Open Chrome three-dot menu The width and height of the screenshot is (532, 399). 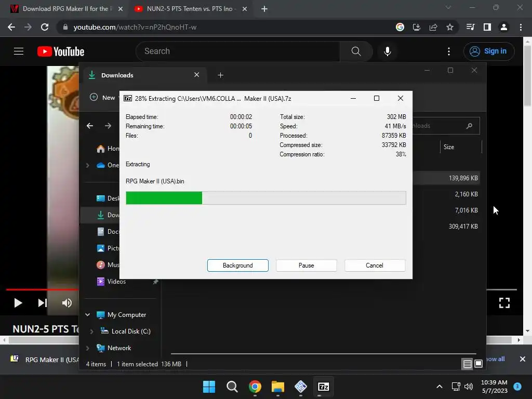coord(521,27)
